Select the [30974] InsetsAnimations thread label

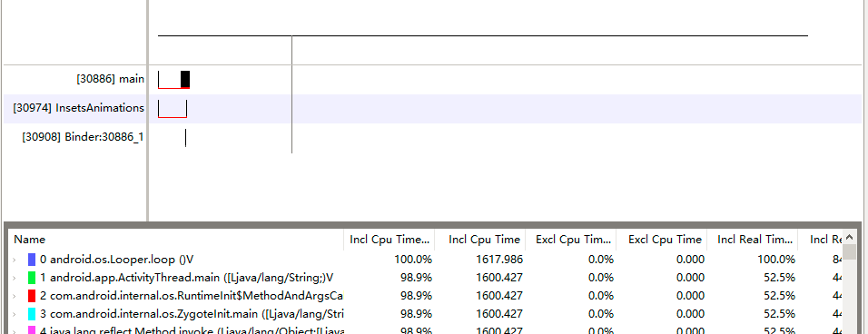(x=78, y=108)
